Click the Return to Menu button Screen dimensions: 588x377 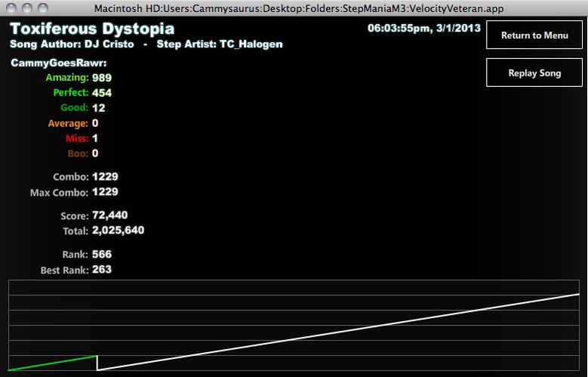coord(534,35)
